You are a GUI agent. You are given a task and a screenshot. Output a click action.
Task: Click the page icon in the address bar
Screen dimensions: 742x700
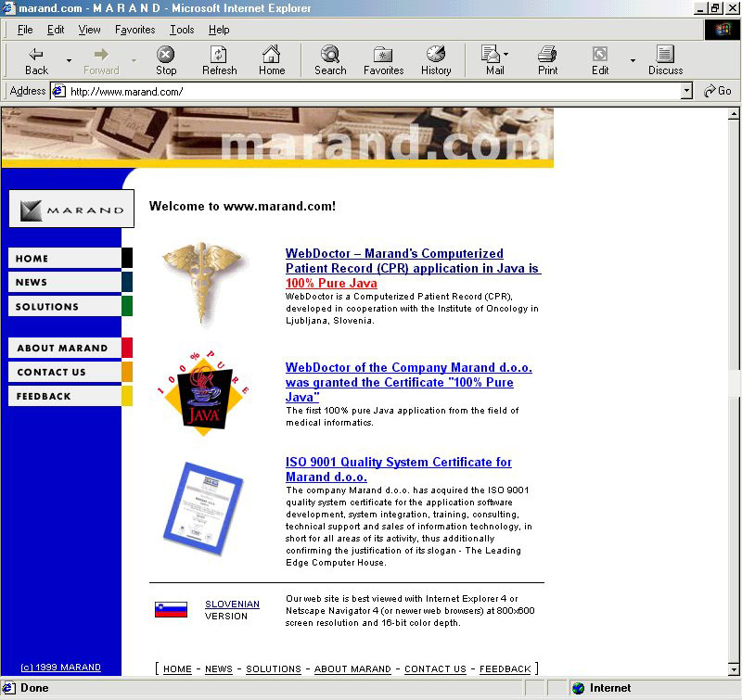(58, 91)
